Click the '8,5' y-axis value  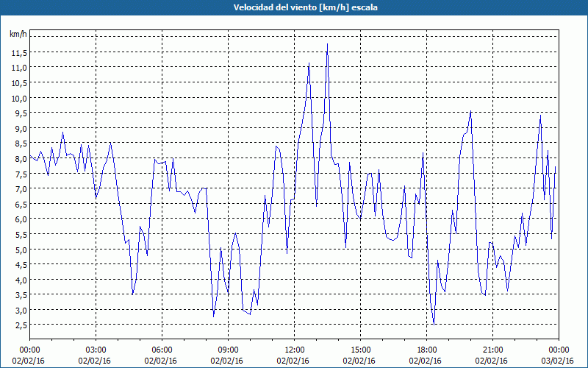(x=21, y=144)
